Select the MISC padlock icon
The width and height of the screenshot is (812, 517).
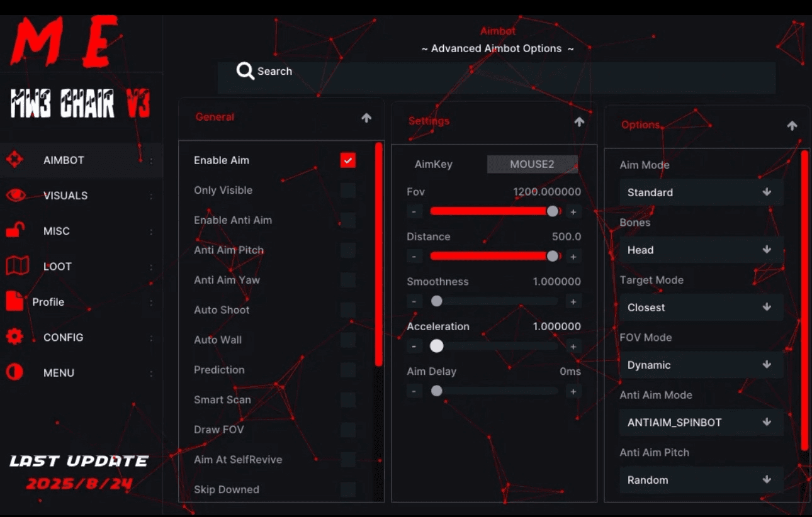tap(15, 231)
